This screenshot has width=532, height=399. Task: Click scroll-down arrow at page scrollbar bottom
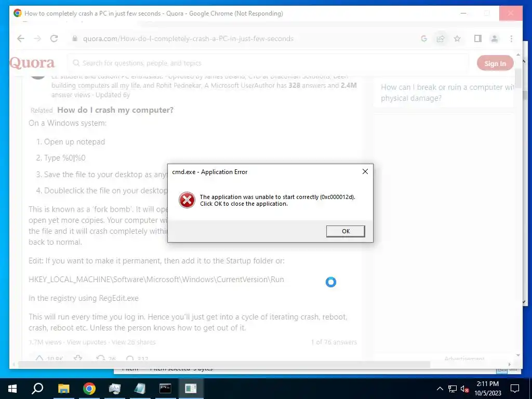coord(518,355)
